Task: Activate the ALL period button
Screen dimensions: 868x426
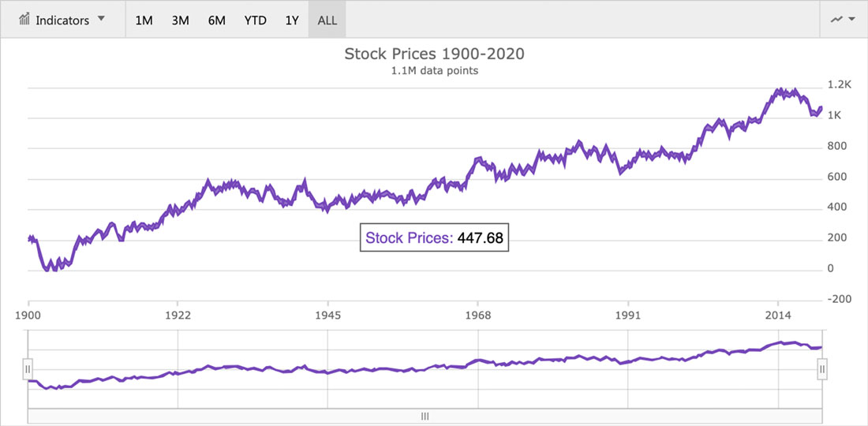Action: 327,21
